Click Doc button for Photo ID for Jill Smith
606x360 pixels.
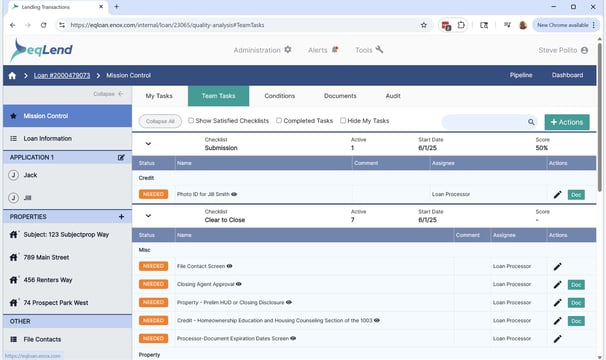(x=576, y=195)
